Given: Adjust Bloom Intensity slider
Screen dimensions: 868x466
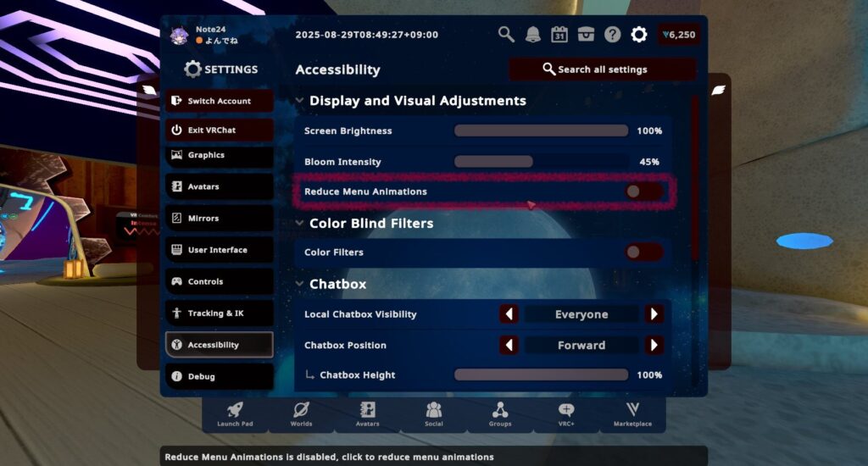Looking at the screenshot, I should [x=541, y=162].
